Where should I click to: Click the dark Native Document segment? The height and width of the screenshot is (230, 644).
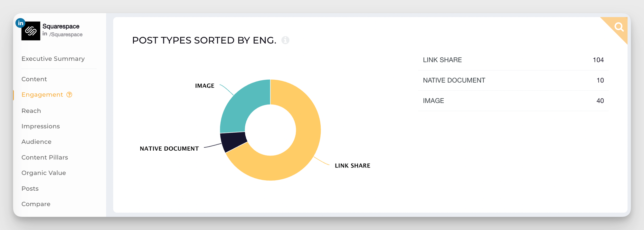tap(233, 141)
